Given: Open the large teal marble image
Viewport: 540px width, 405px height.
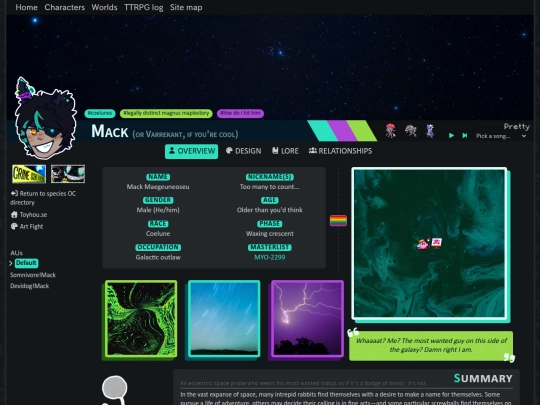Looking at the screenshot, I should coord(429,244).
